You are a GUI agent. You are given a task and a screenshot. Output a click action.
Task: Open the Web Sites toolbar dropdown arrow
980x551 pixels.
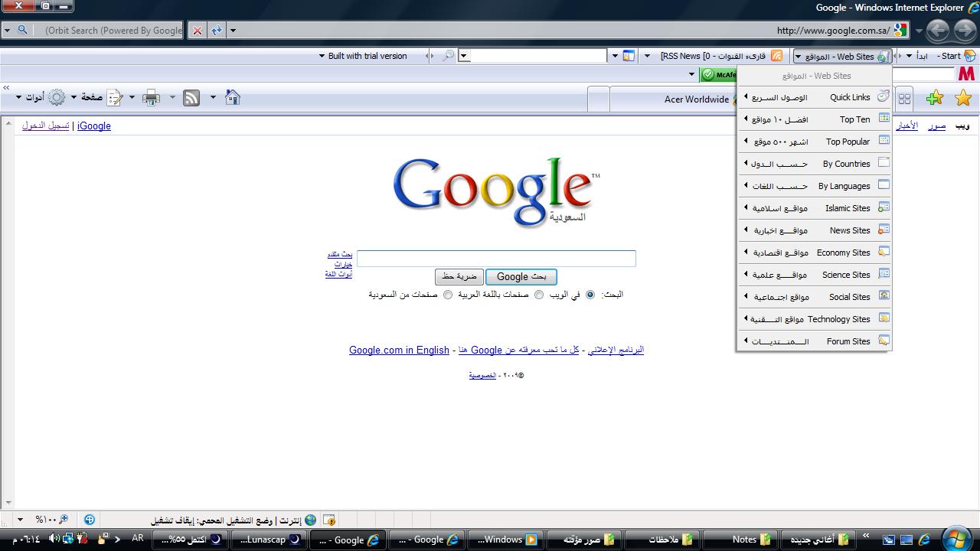(798, 56)
